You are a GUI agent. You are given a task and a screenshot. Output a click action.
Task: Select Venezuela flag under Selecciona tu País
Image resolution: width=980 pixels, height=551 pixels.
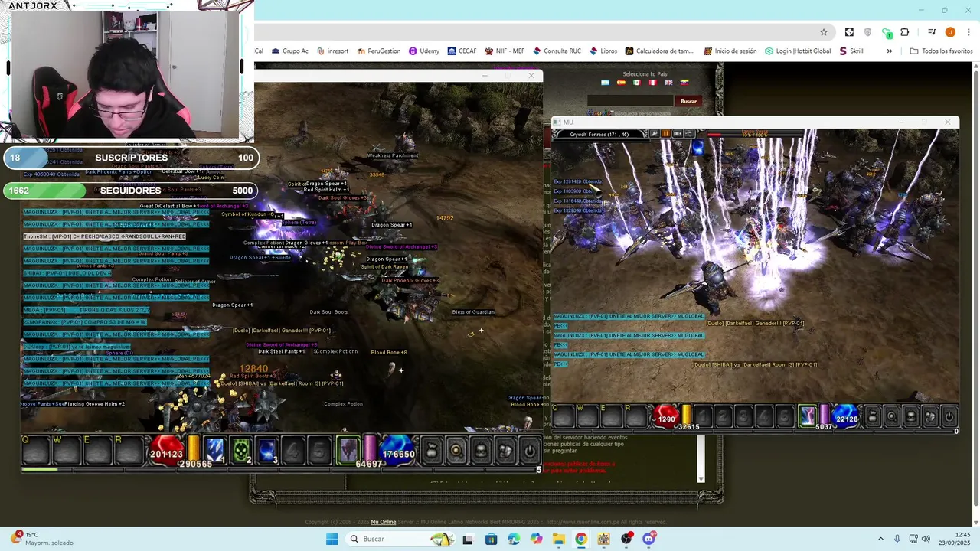[x=684, y=83]
